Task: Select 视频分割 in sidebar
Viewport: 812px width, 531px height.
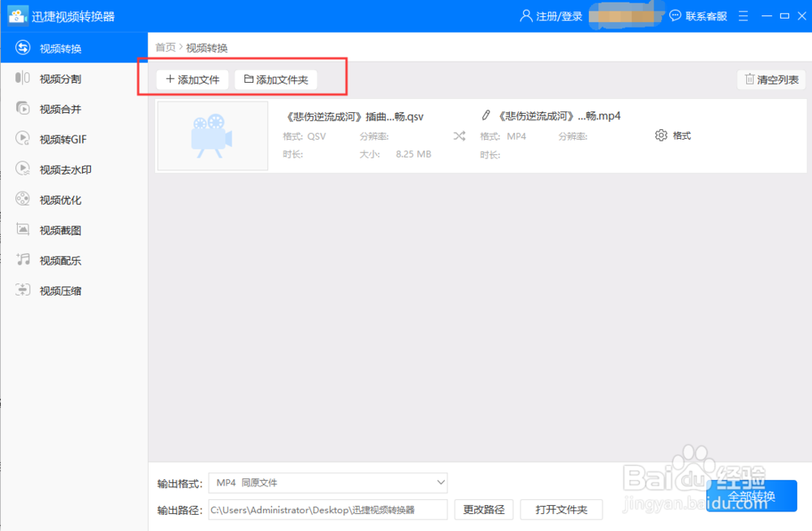Action: coord(74,79)
